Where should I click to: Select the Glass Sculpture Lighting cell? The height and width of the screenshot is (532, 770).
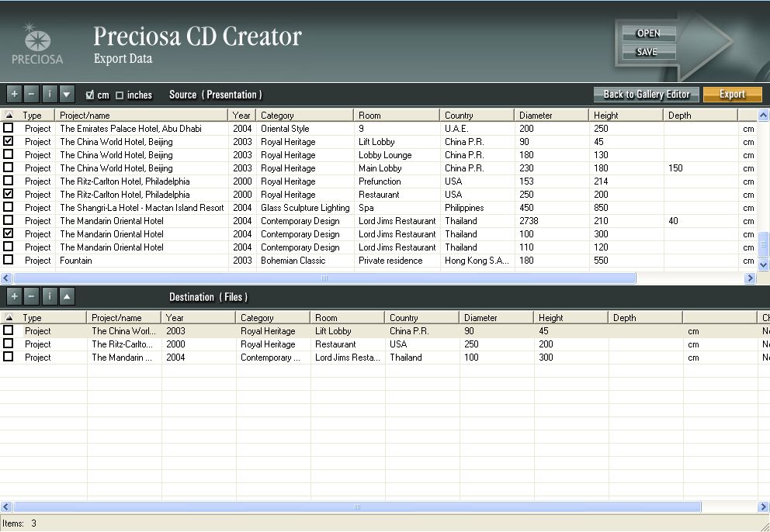(305, 208)
